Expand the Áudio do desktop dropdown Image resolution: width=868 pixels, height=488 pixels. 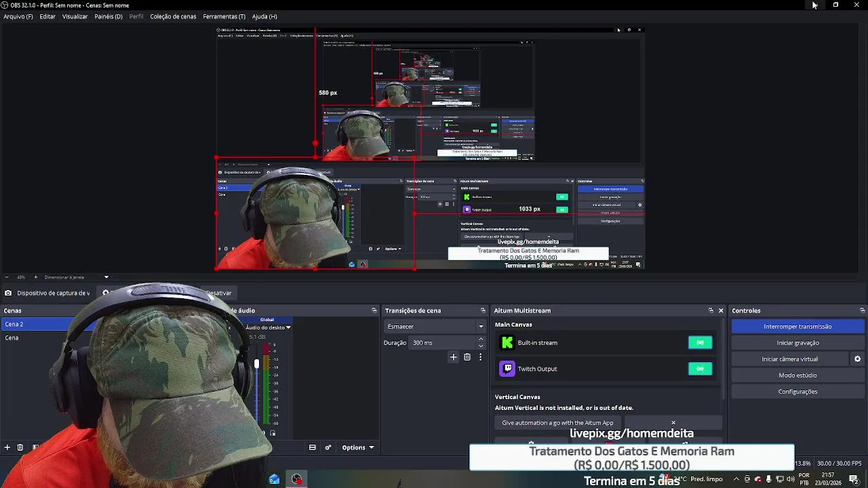[x=288, y=327]
